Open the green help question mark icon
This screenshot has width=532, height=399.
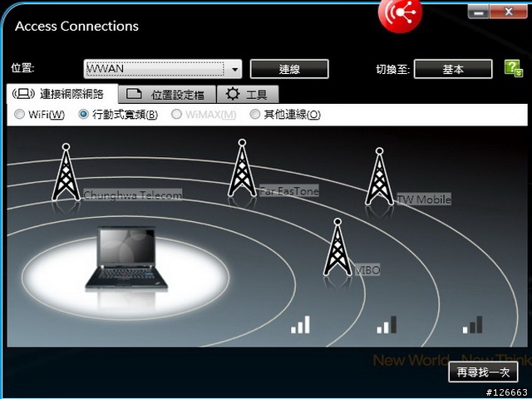[x=514, y=68]
